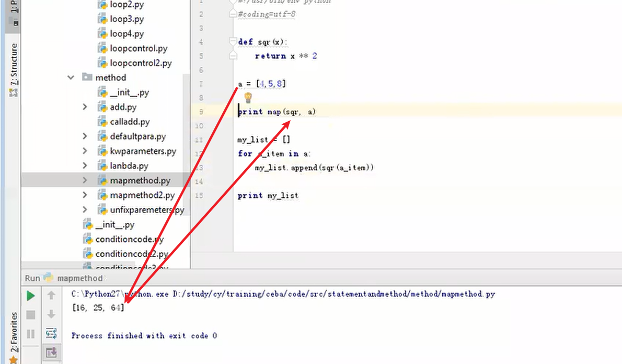
Task: Expand mapmethod.py node
Action: pos(85,180)
